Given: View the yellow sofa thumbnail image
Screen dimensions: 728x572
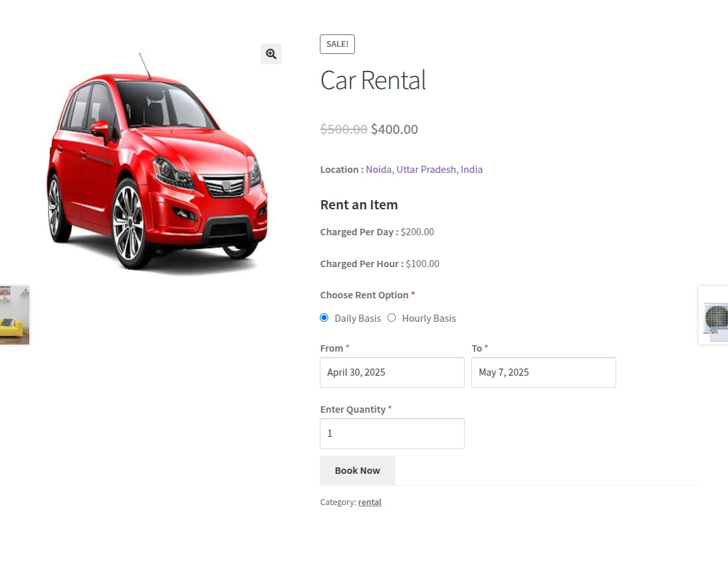Looking at the screenshot, I should (x=14, y=315).
